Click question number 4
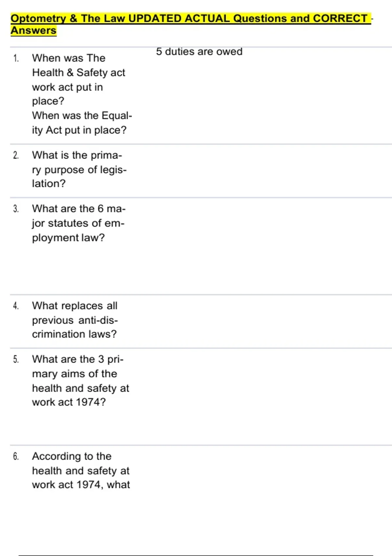 point(16,306)
